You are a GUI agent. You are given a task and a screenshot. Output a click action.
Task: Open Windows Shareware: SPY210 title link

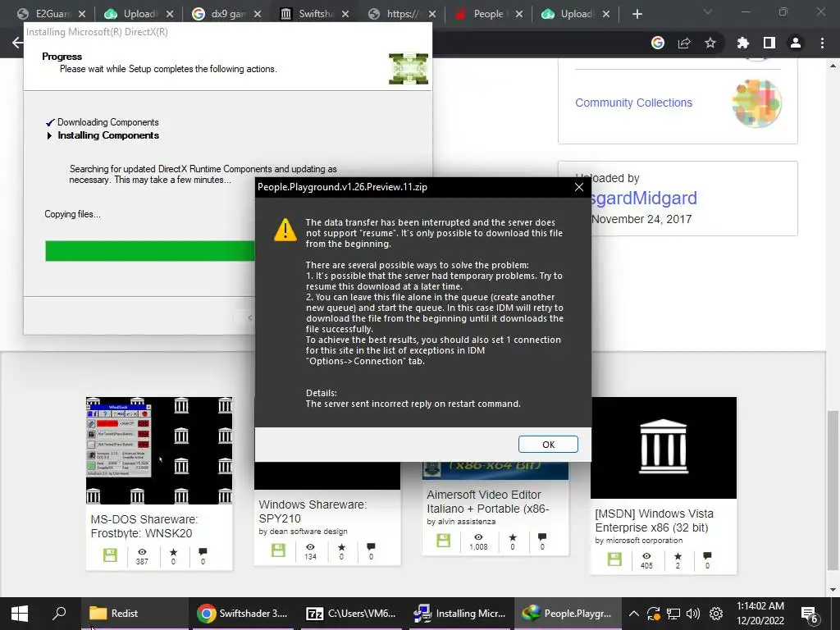pos(313,511)
